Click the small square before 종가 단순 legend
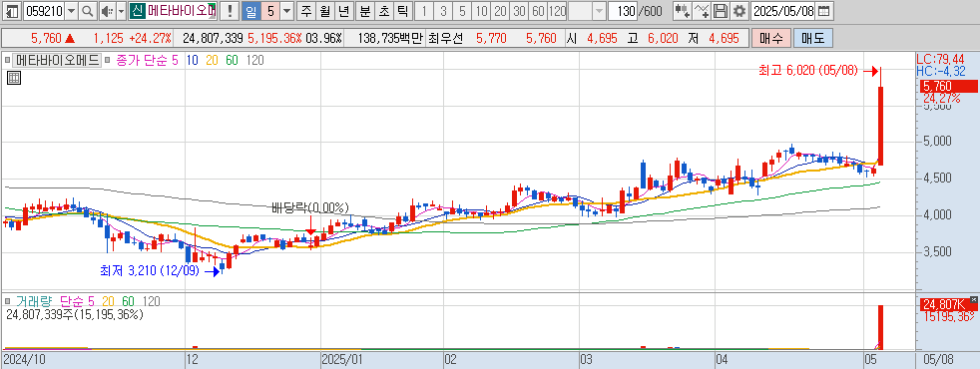This screenshot has width=980, height=369. click(108, 61)
